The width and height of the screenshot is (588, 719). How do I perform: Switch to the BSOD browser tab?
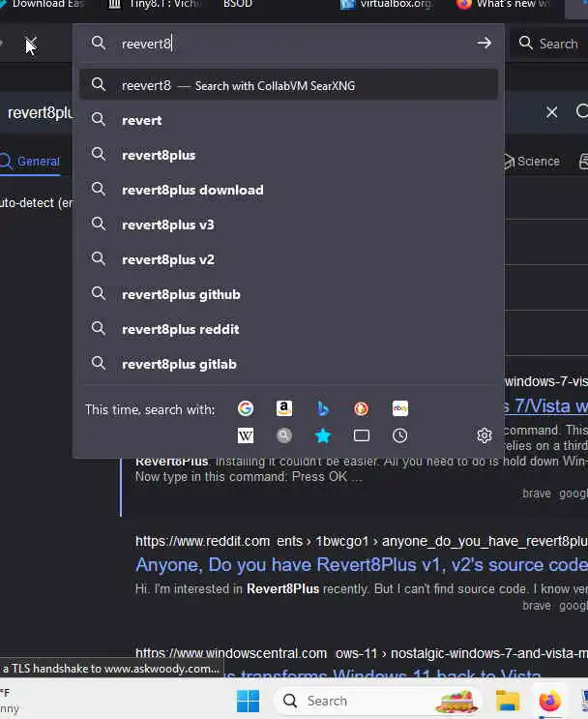pos(237,4)
